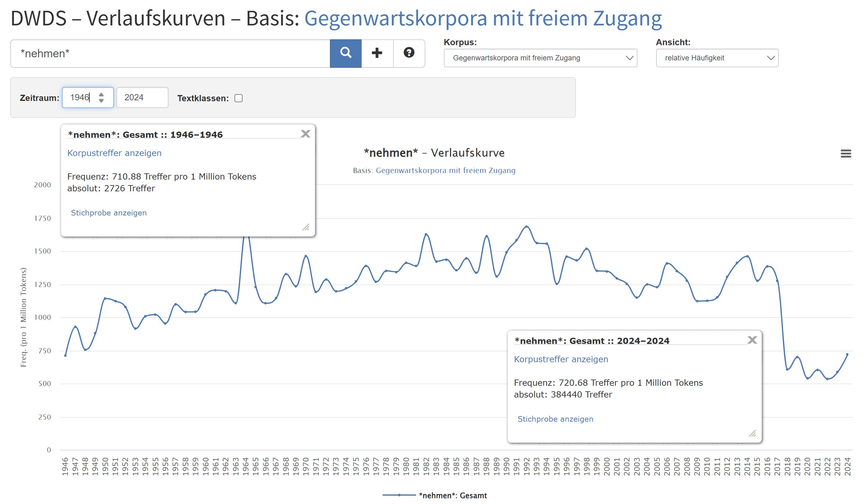Screen dimensions: 868x504
Task: Expand the Ansicht relative Häufigkeit dropdown
Action: pyautogui.click(x=717, y=58)
